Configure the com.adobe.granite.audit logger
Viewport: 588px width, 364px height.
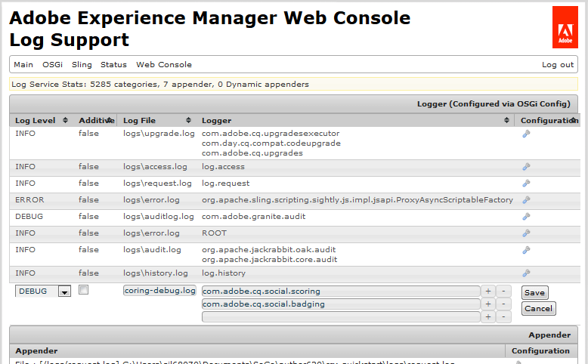click(x=526, y=217)
